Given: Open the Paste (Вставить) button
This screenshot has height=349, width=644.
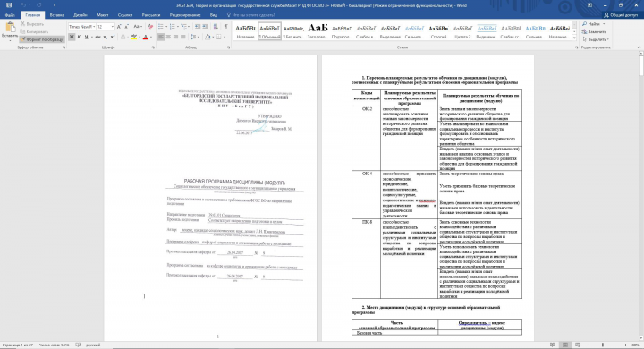Looking at the screenshot, I should click(10, 30).
